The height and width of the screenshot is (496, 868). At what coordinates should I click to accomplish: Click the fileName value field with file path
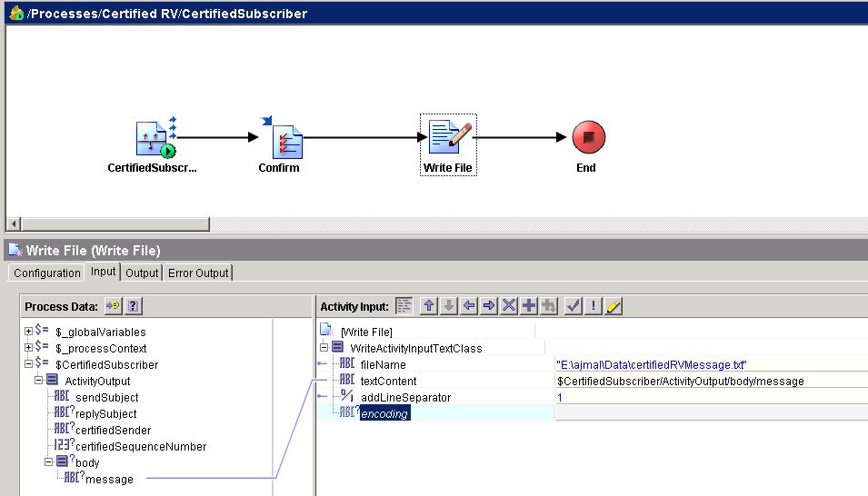[x=712, y=365]
